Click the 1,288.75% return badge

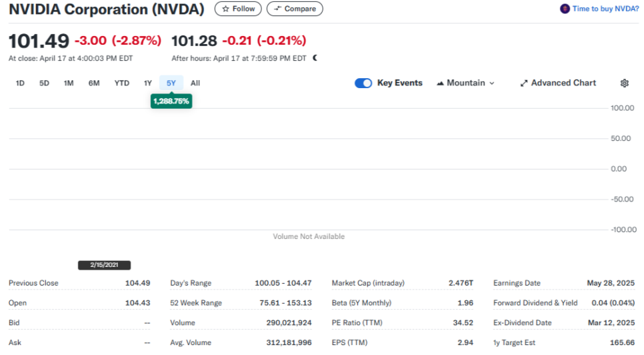point(171,101)
